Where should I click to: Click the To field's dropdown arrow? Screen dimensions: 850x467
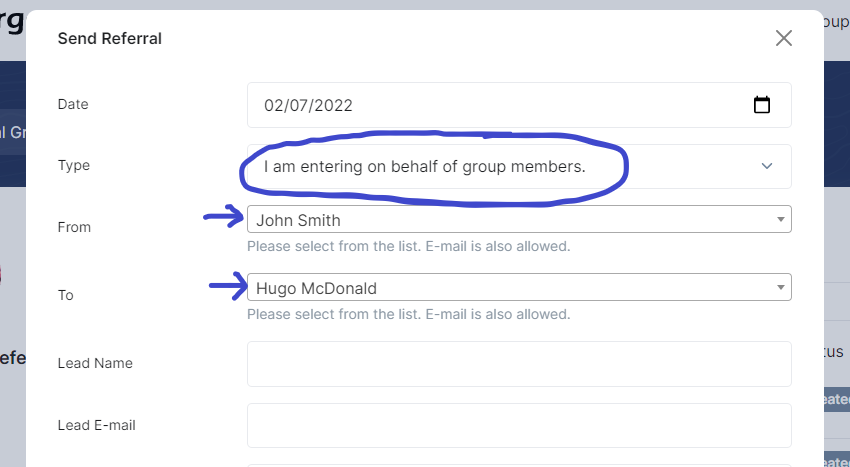click(780, 288)
